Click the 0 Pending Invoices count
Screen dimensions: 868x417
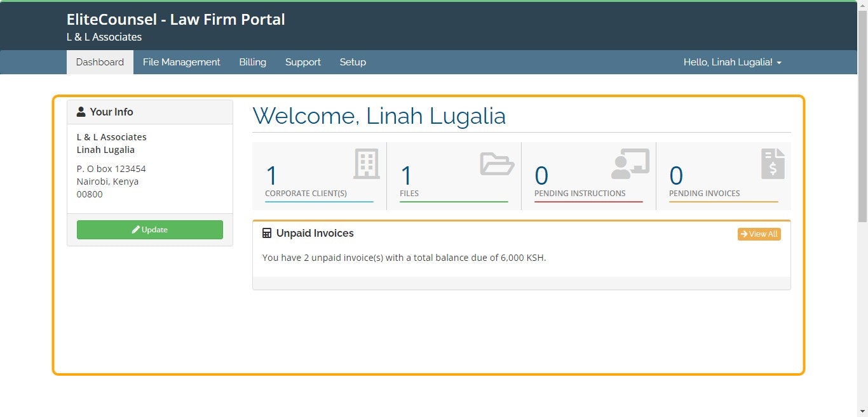pos(676,176)
